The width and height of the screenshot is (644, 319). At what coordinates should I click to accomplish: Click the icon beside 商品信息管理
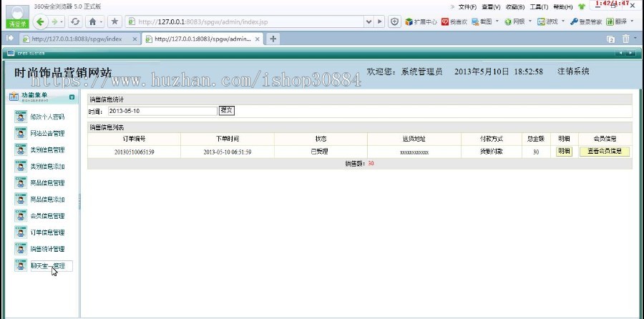pyautogui.click(x=21, y=182)
